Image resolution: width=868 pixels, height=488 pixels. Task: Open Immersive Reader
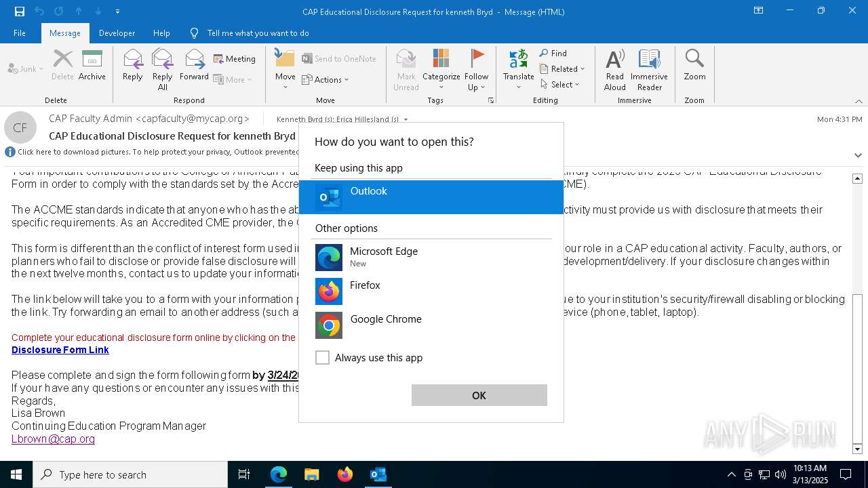pos(649,69)
